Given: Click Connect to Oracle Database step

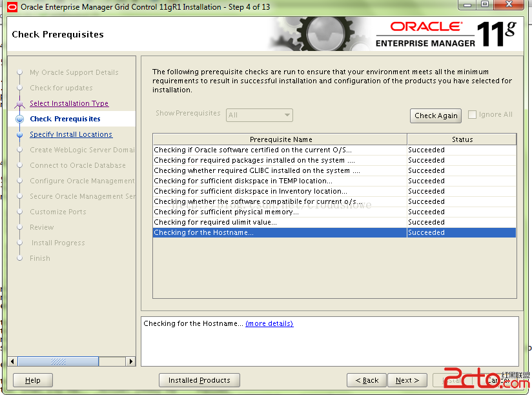Looking at the screenshot, I should click(77, 165).
